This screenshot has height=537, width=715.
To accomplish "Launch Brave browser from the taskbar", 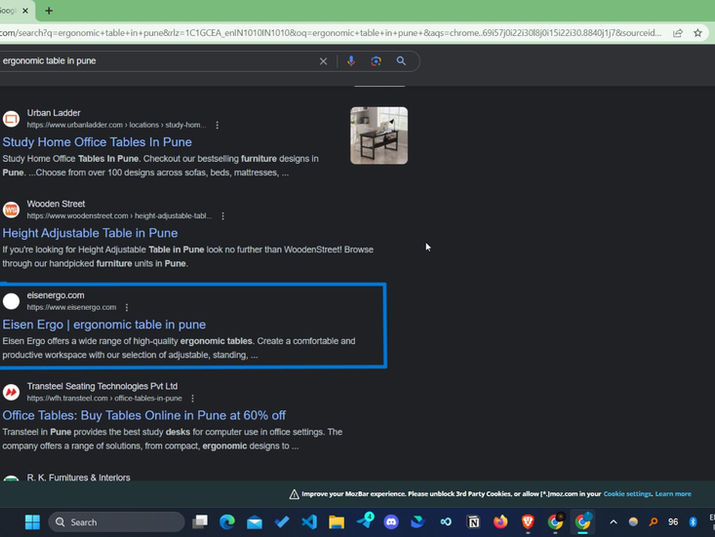I will pos(528,522).
